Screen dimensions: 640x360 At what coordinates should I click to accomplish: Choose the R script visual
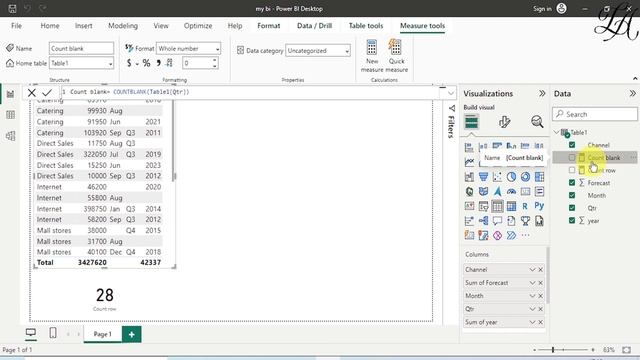[525, 207]
